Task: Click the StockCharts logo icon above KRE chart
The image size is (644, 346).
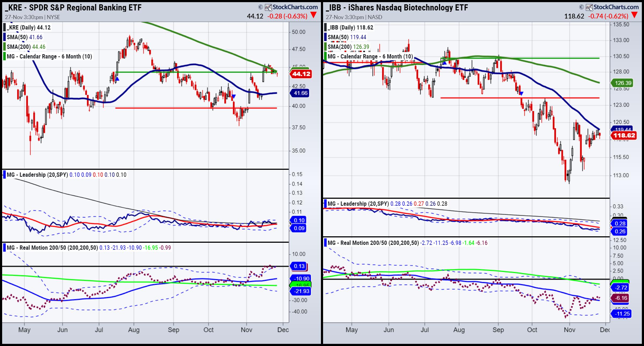Action: [x=268, y=7]
